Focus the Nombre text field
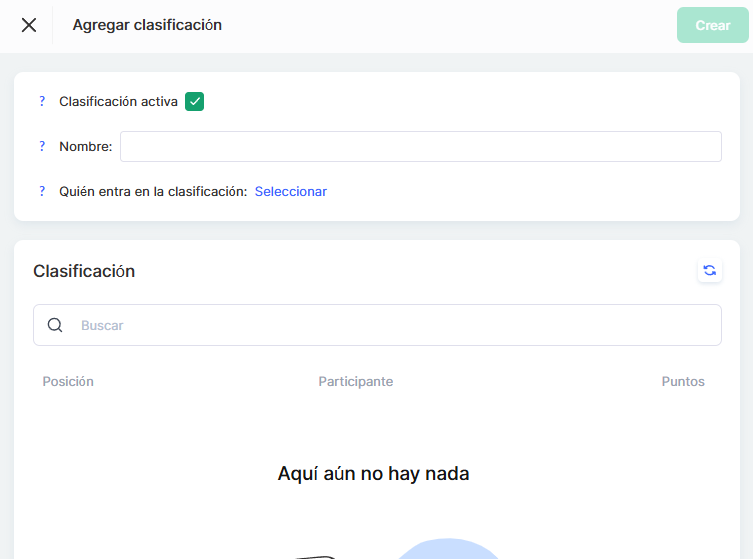The image size is (753, 559). click(421, 146)
